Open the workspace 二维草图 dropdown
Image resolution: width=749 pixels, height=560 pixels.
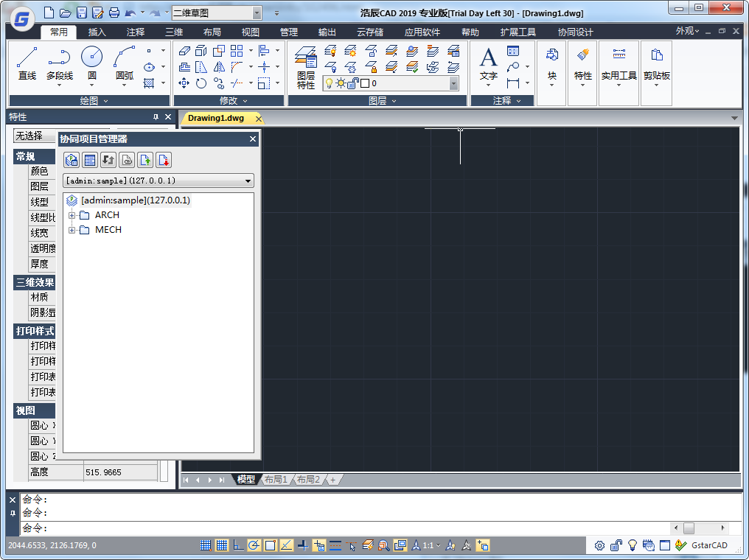pos(257,13)
